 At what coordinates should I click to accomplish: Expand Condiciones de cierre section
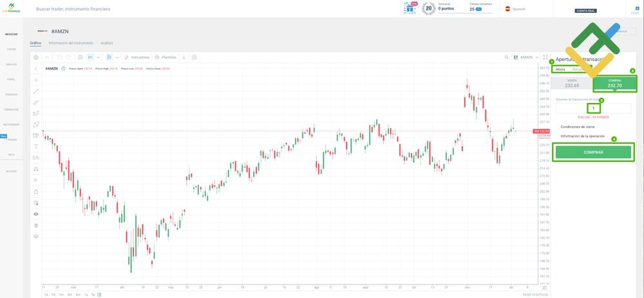point(576,127)
